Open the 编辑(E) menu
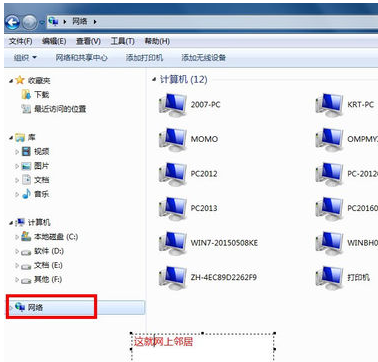The height and width of the screenshot is (362, 378). [x=54, y=41]
